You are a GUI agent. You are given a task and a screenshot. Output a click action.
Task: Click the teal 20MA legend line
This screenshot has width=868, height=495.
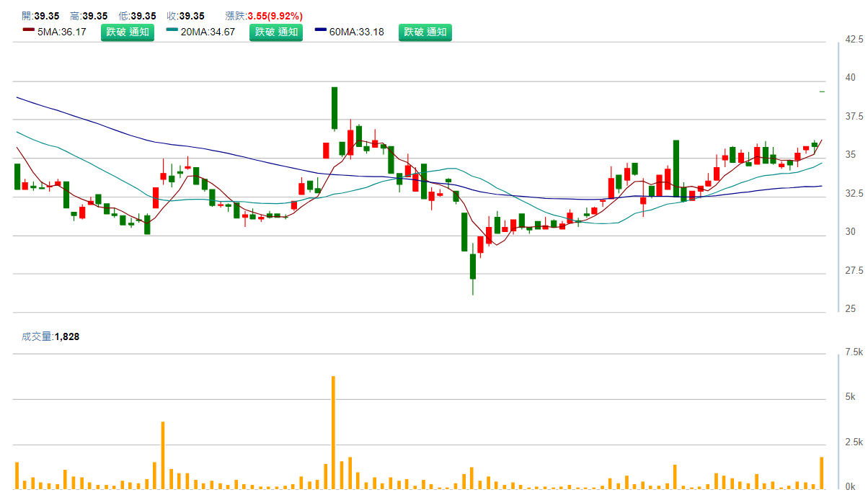[x=172, y=30]
